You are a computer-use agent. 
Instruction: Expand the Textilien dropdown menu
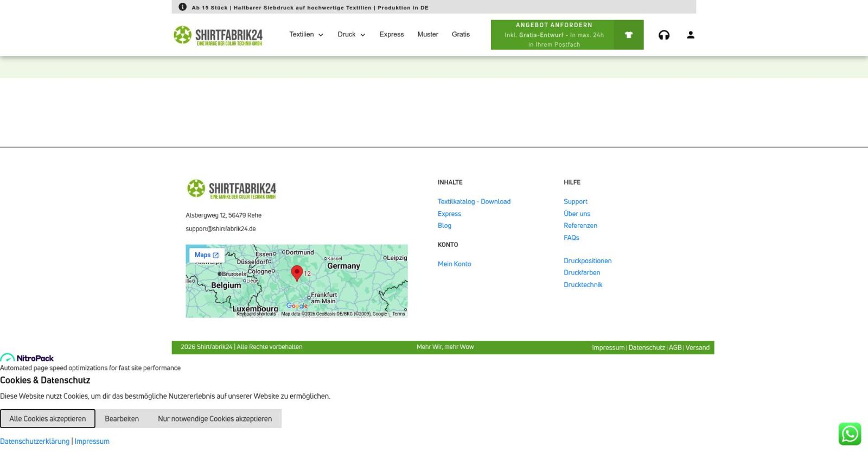click(306, 35)
